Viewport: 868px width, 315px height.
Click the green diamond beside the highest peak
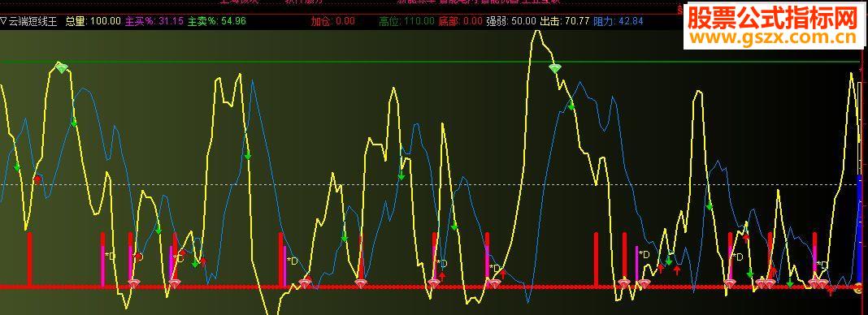(x=554, y=68)
